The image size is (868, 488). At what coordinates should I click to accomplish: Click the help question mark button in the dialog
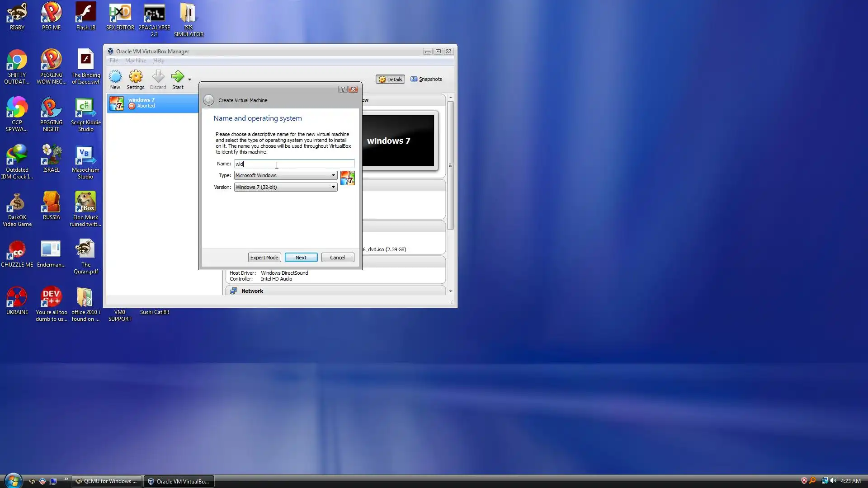(343, 89)
